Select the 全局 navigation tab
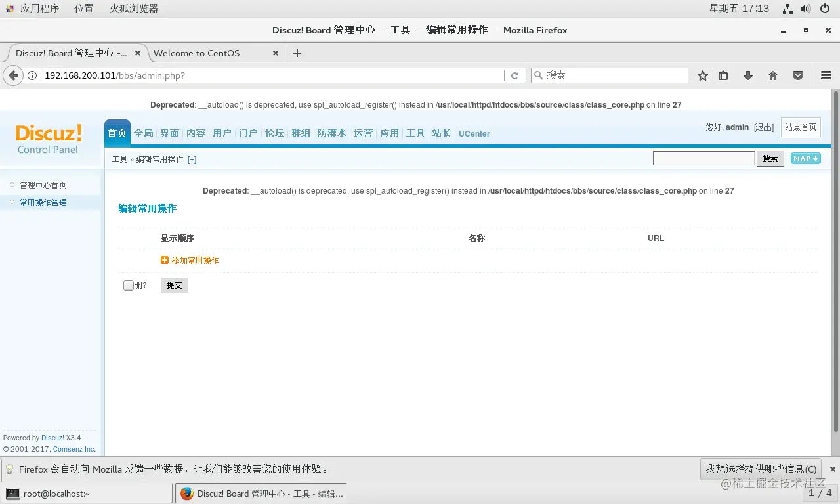This screenshot has height=504, width=840. (143, 133)
